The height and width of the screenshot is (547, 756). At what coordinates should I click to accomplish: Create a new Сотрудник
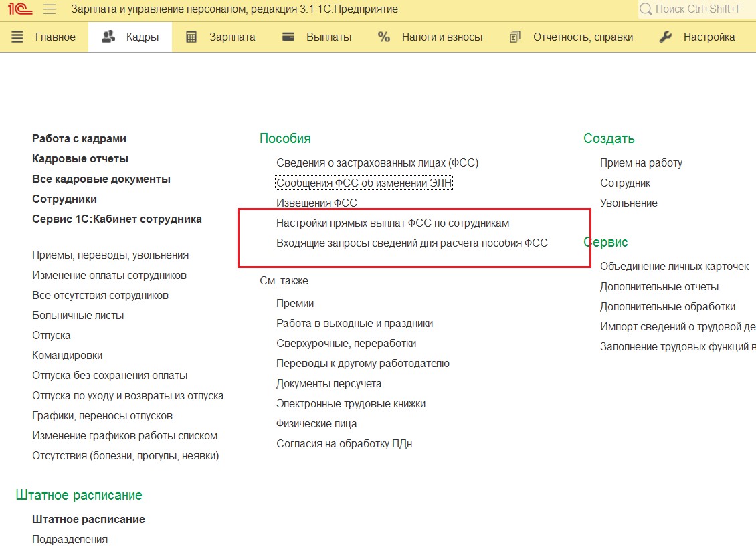[626, 183]
